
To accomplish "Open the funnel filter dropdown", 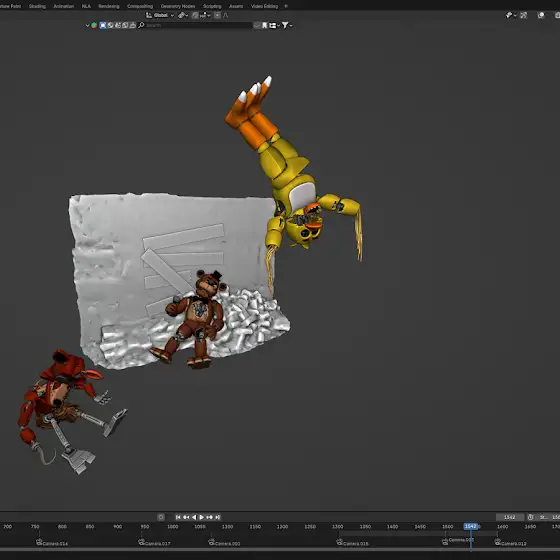I will pyautogui.click(x=287, y=25).
